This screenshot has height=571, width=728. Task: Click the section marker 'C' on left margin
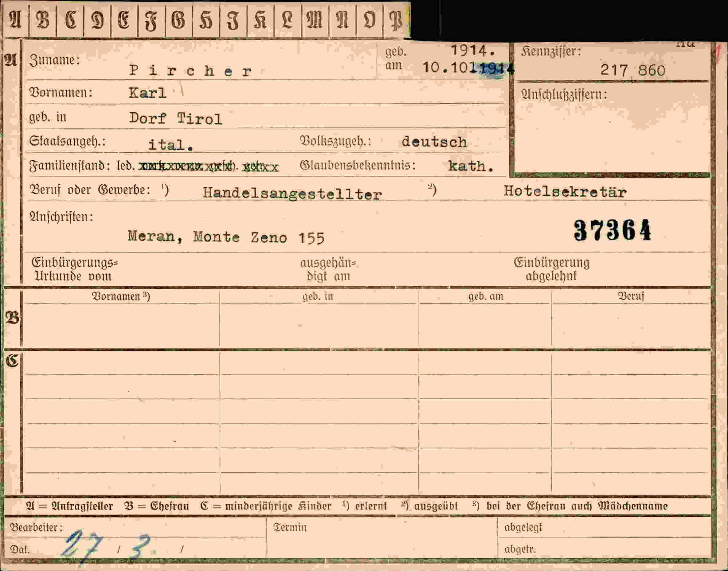click(x=12, y=360)
